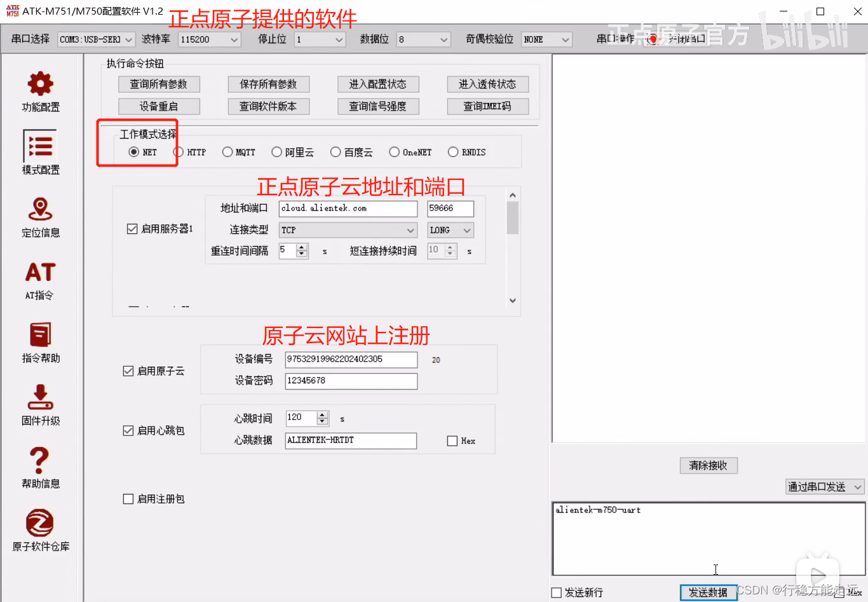Decrease the 心跳时间 spinner value

click(323, 421)
